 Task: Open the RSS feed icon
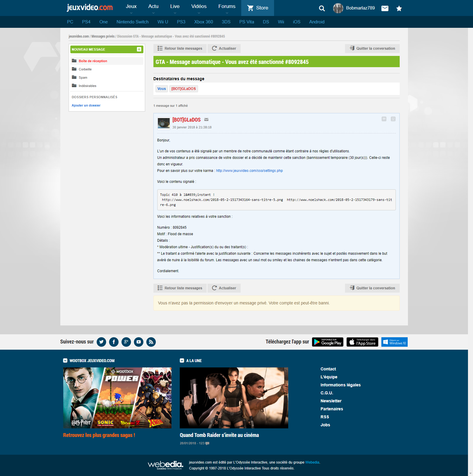151,342
